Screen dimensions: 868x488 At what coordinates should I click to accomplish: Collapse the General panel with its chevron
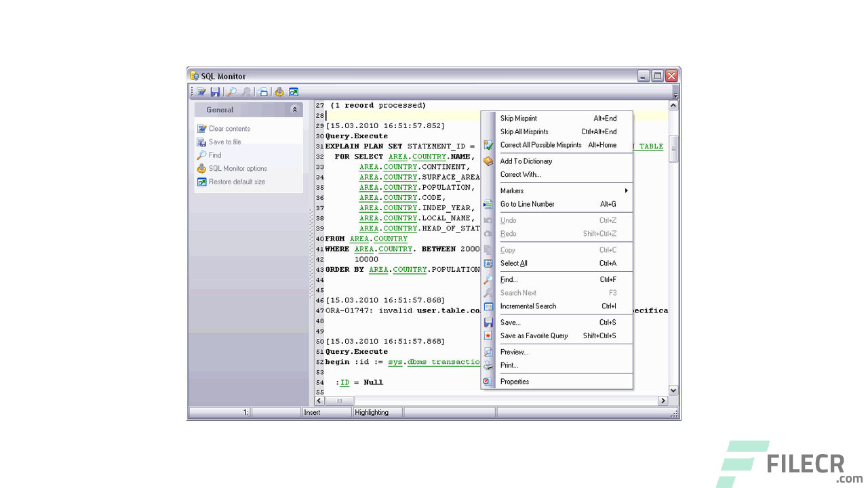click(x=294, y=110)
